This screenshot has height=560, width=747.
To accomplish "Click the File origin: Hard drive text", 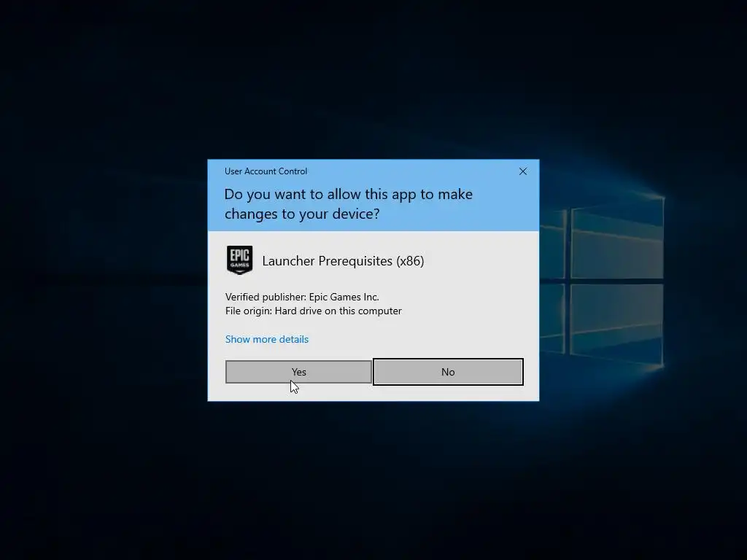I will [x=314, y=311].
